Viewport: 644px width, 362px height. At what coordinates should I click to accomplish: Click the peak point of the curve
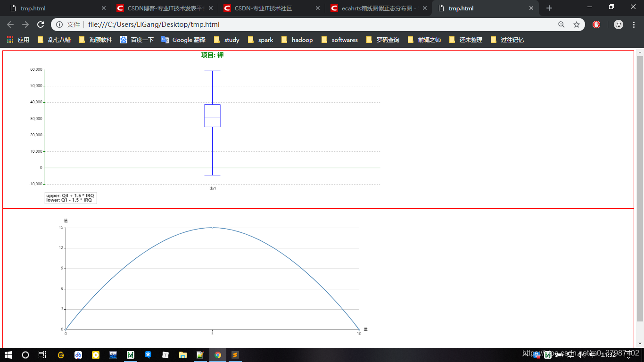click(212, 228)
